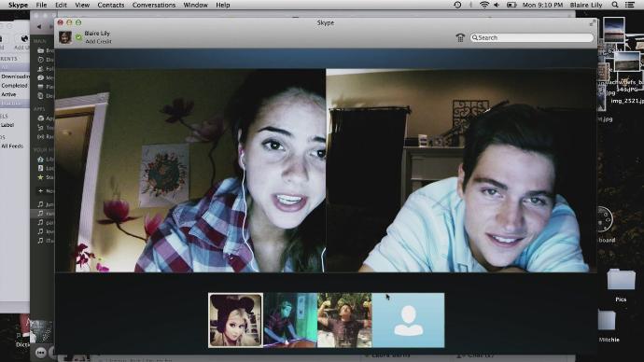The image size is (644, 362).
Task: Open the Window menu
Action: coord(195,5)
